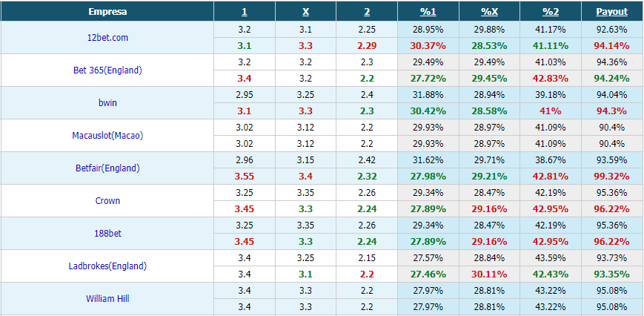This screenshot has width=644, height=316.
Task: Open the bwin company link
Action: [x=107, y=102]
